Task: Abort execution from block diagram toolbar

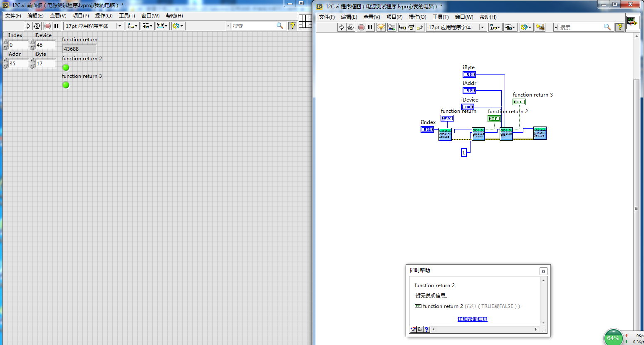Action: point(361,27)
